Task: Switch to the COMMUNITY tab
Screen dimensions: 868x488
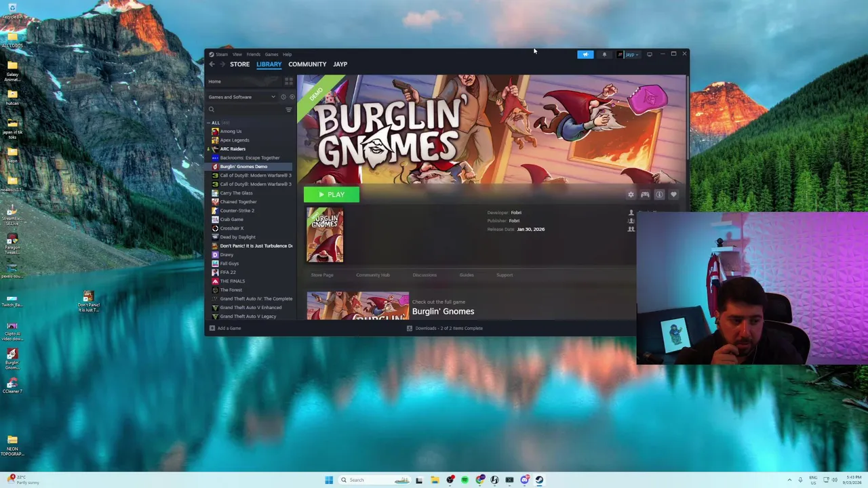Action: pos(307,64)
